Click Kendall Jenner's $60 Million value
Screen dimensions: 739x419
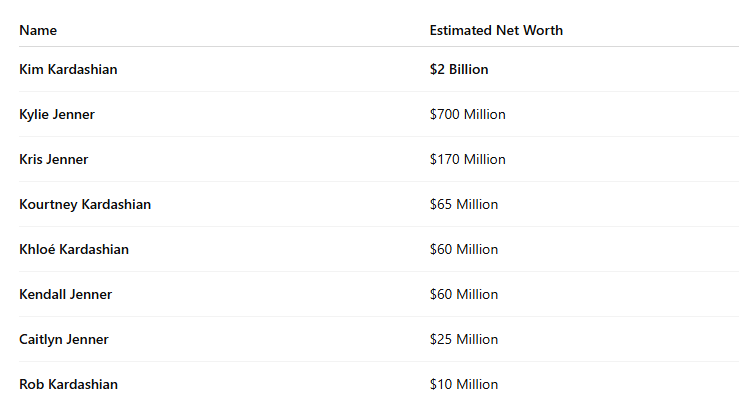tap(463, 295)
